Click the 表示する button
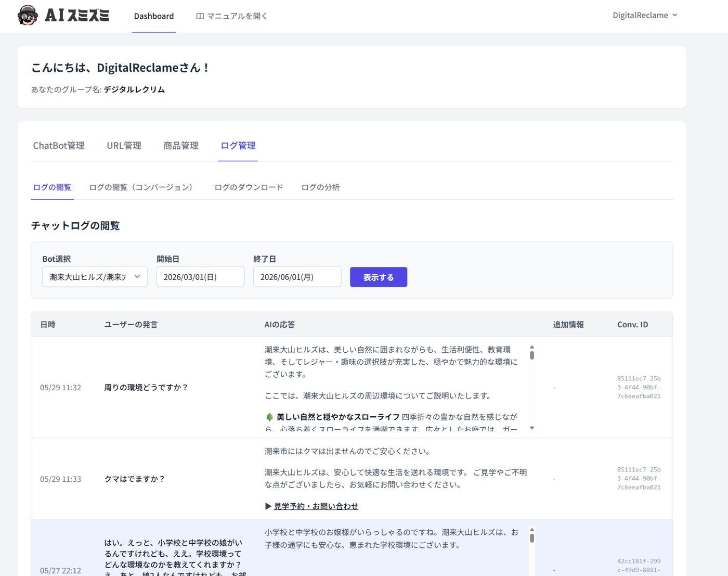 379,277
